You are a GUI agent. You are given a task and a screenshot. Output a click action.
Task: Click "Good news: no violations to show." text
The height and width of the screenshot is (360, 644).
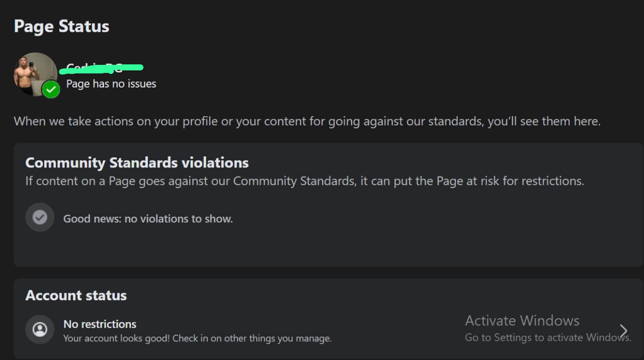[148, 219]
